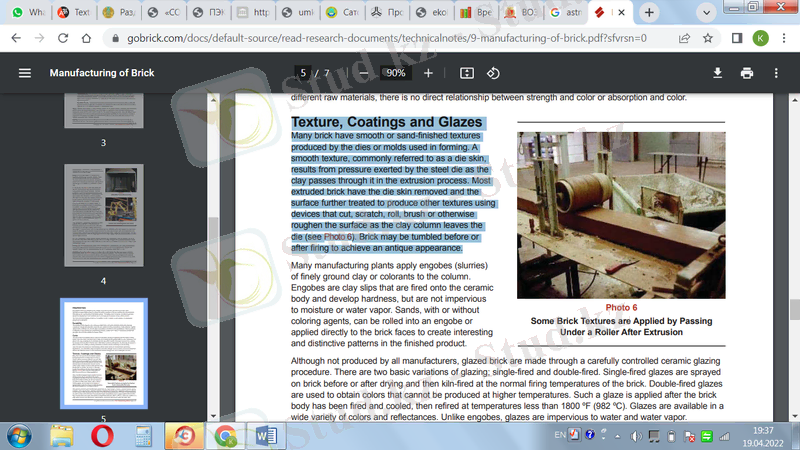Toggle the PDF sidebar menu icon
Screen dimensions: 800x450
[x=25, y=73]
